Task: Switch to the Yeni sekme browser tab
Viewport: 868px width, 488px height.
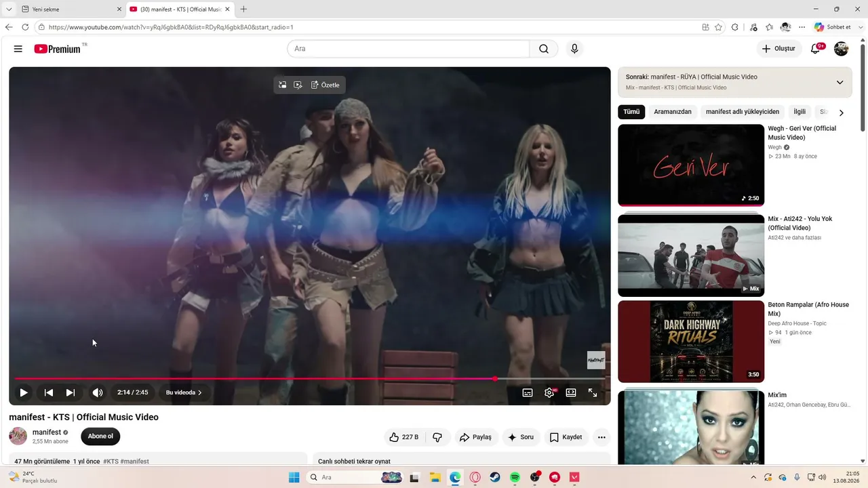Action: (71, 9)
